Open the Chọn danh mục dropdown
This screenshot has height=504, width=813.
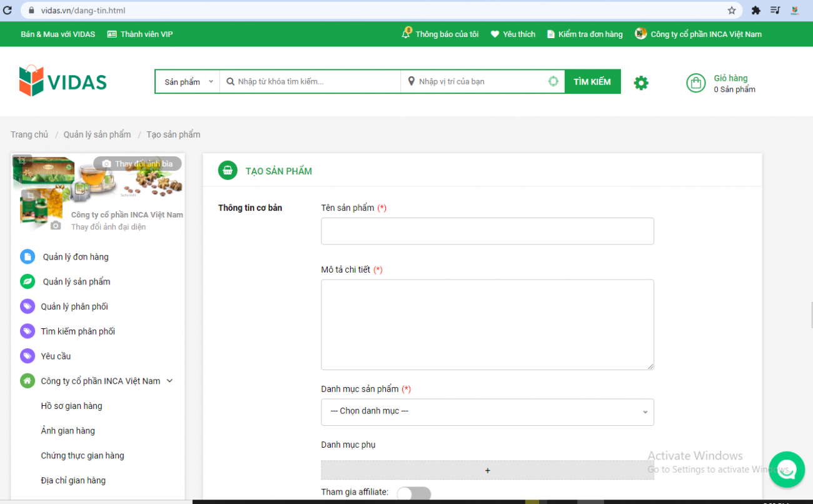(487, 411)
